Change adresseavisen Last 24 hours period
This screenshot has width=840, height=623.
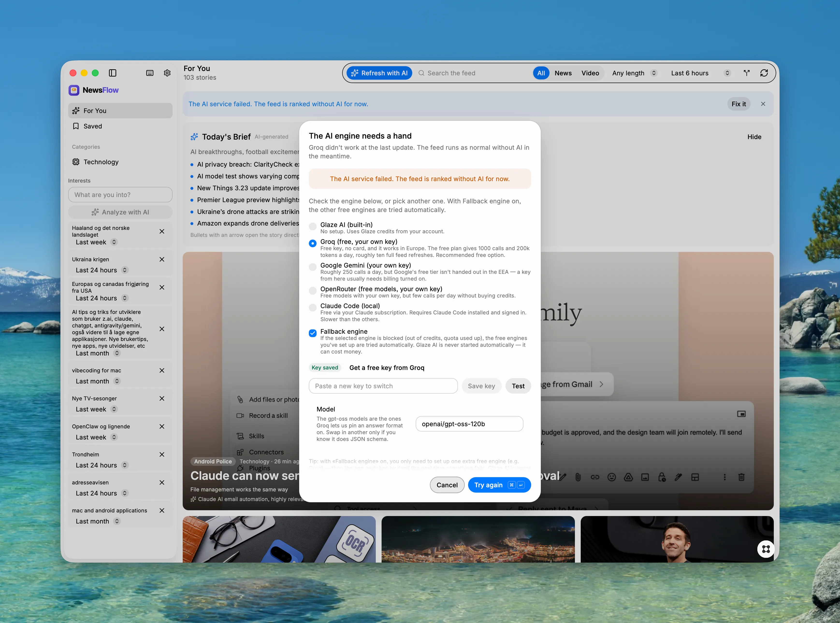102,493
